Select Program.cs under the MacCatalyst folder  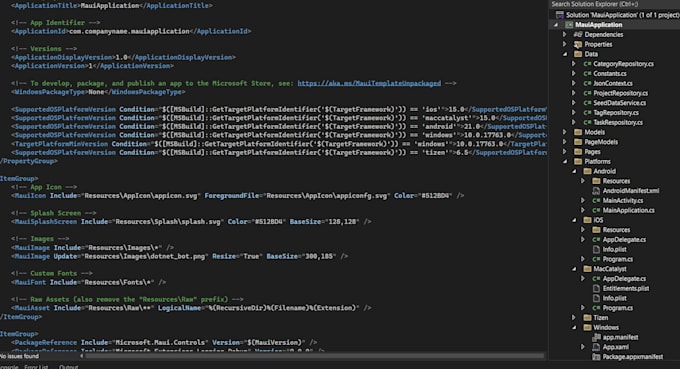point(618,308)
